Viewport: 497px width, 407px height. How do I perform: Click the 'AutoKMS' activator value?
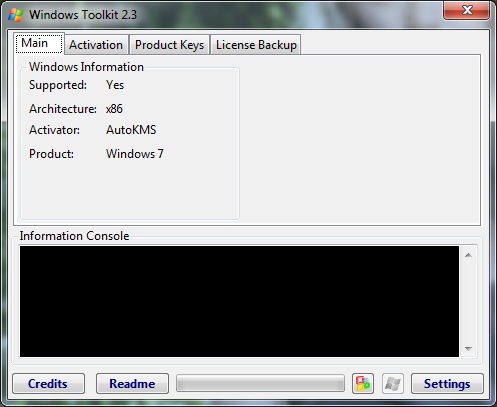131,130
